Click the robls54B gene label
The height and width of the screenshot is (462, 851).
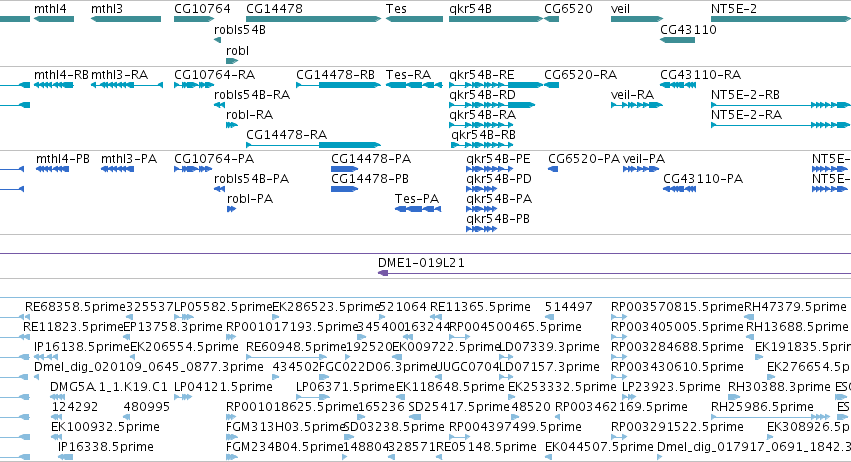[240, 30]
